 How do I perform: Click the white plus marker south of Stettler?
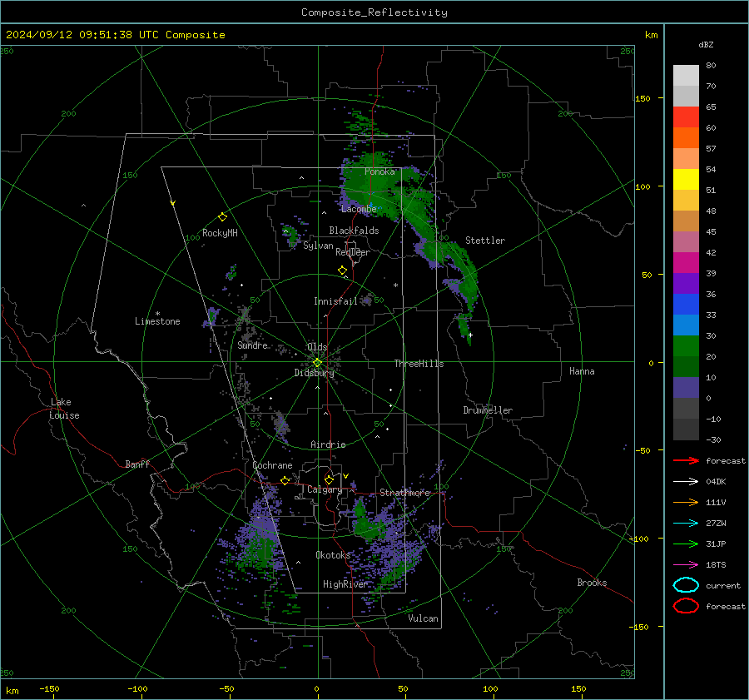470,335
